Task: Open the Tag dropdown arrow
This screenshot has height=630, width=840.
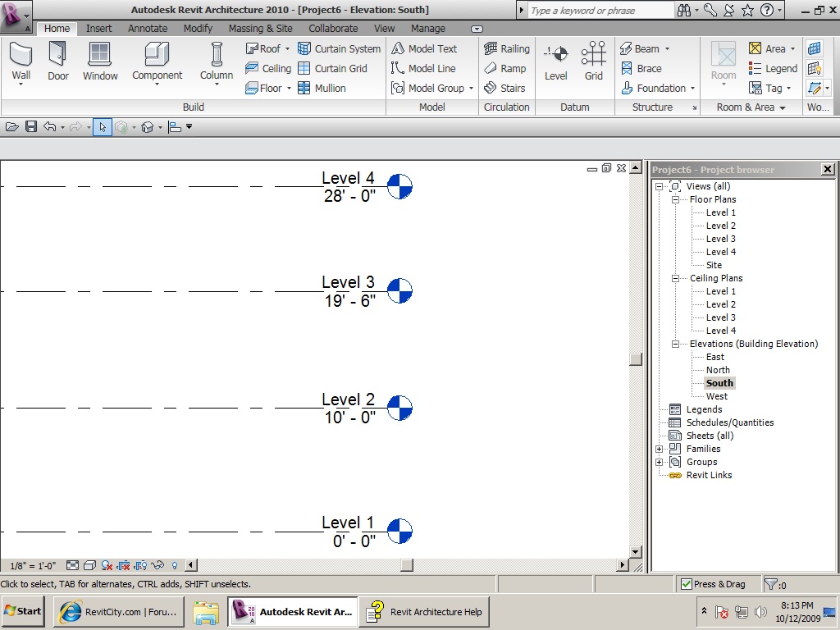Action: coord(788,89)
